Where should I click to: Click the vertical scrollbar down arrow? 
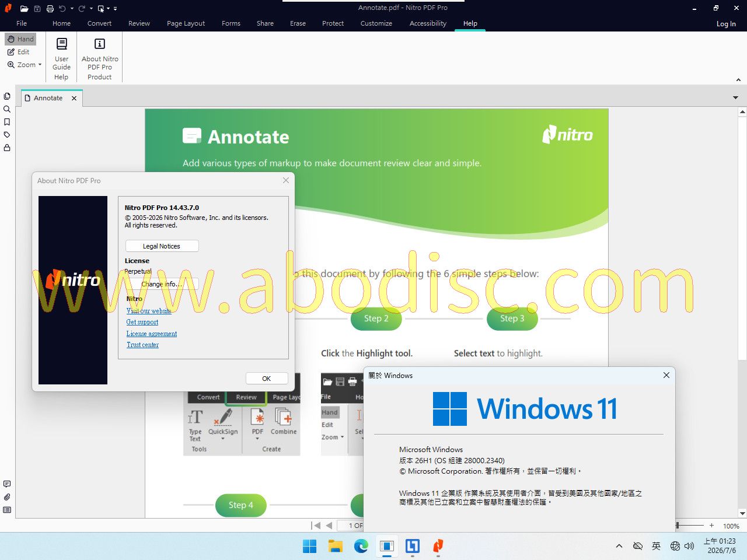click(x=742, y=513)
